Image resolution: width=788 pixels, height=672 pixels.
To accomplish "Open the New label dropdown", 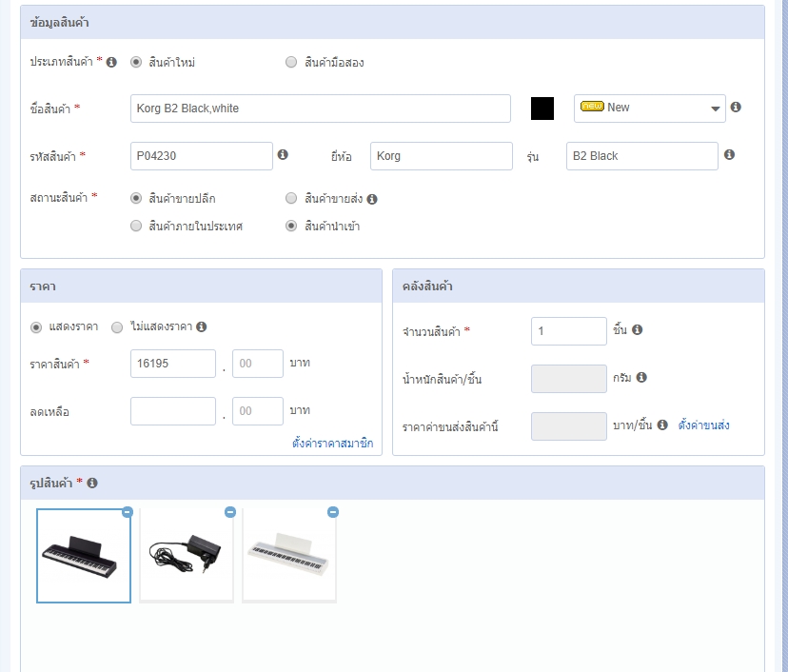I will click(x=650, y=109).
